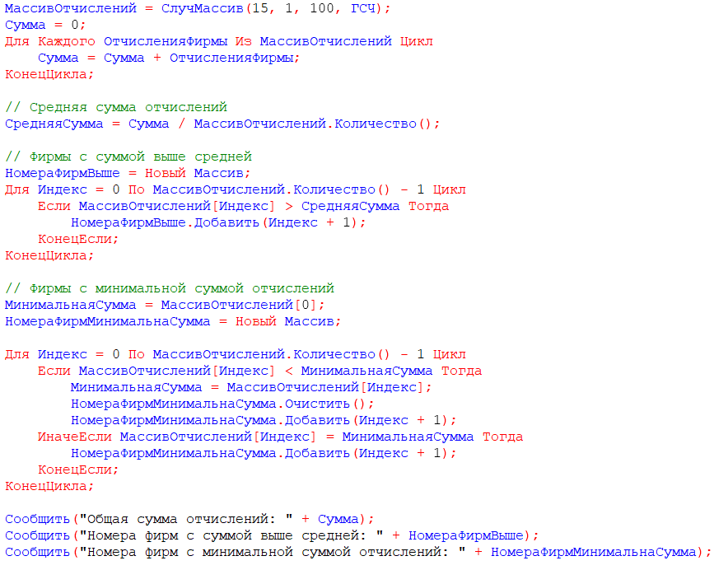Image resolution: width=728 pixels, height=570 pixels.
Task: Click the line "НомераФирмВыше = Новый Массив;"
Action: point(128,173)
